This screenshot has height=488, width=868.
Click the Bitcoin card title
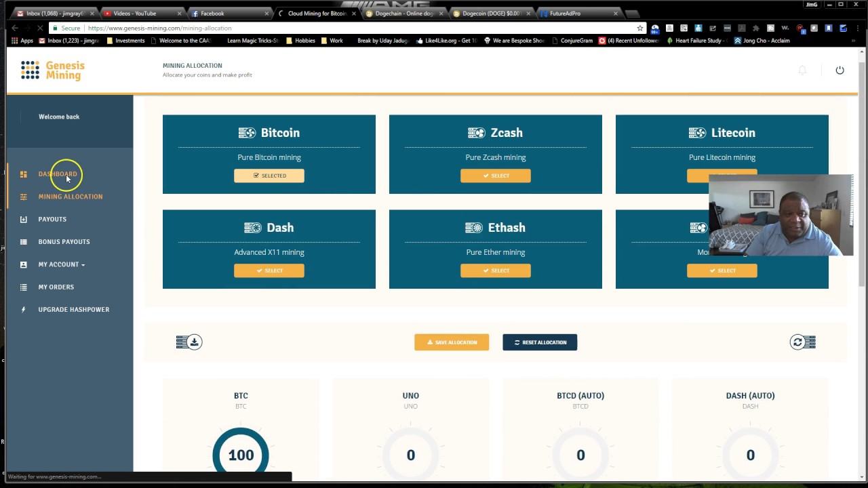click(280, 133)
